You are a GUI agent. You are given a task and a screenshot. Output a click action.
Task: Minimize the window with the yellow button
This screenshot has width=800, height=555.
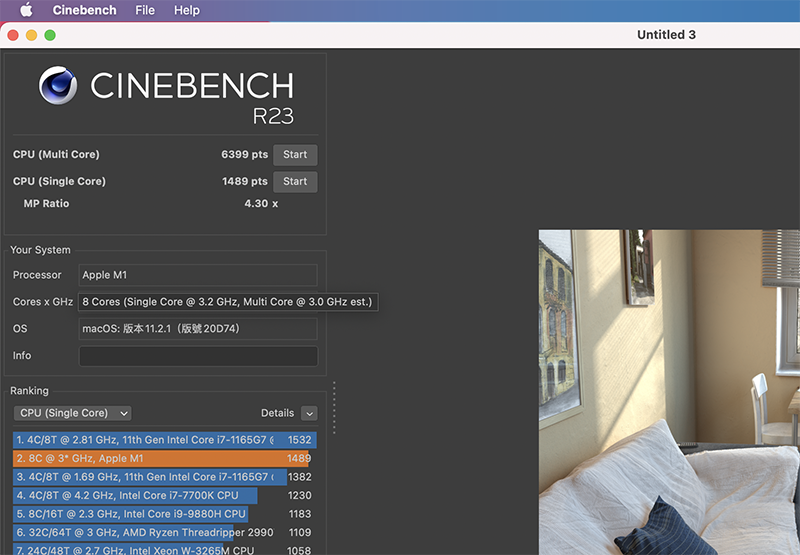click(x=32, y=35)
